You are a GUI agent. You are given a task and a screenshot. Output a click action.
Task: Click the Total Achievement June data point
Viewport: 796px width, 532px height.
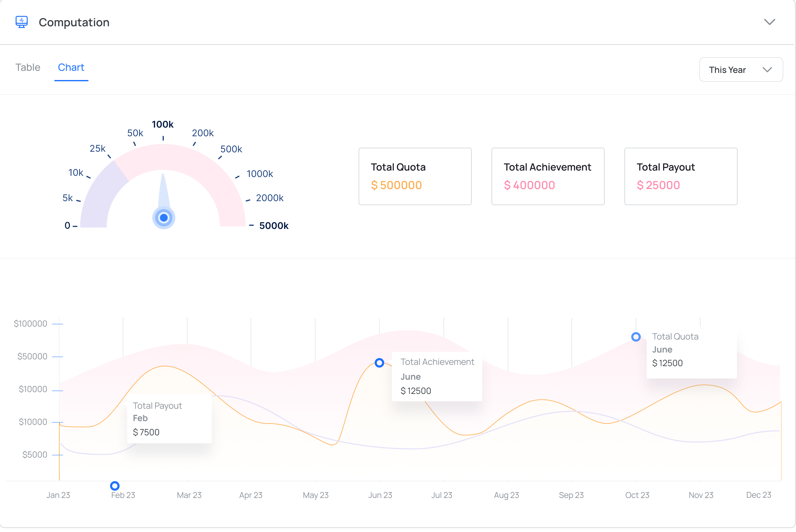pos(379,363)
